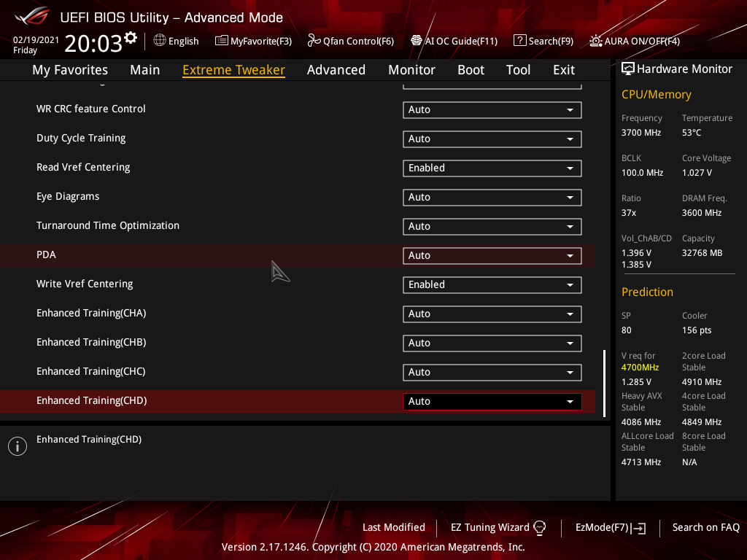Click the 20:03 clock display
The image size is (747, 560).
coord(93,43)
